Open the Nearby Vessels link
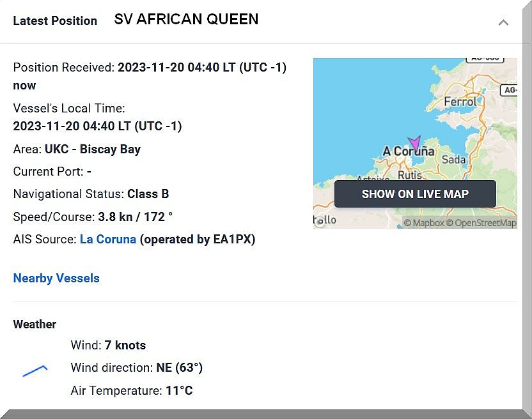Image resolution: width=532 pixels, height=419 pixels. pyautogui.click(x=56, y=278)
